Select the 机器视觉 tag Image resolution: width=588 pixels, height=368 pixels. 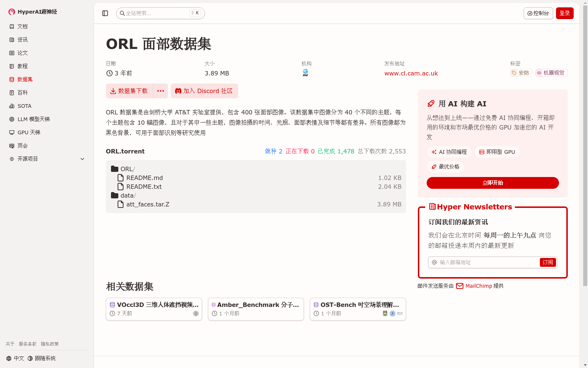coord(551,72)
